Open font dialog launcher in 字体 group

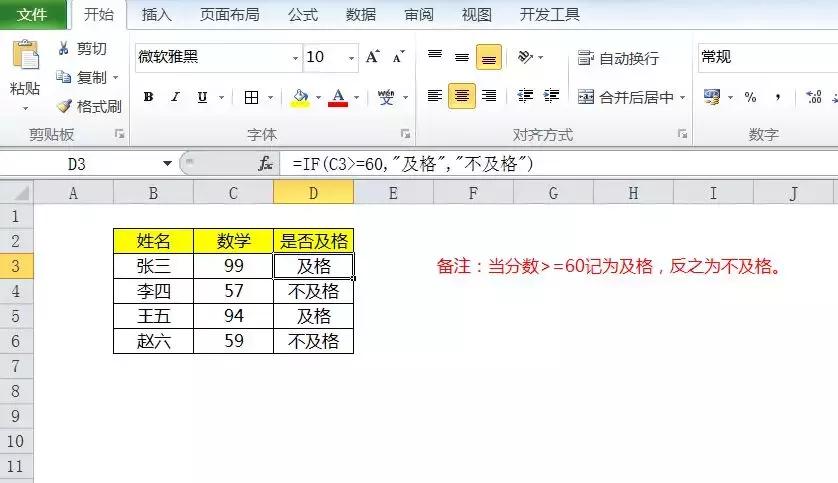(x=406, y=134)
